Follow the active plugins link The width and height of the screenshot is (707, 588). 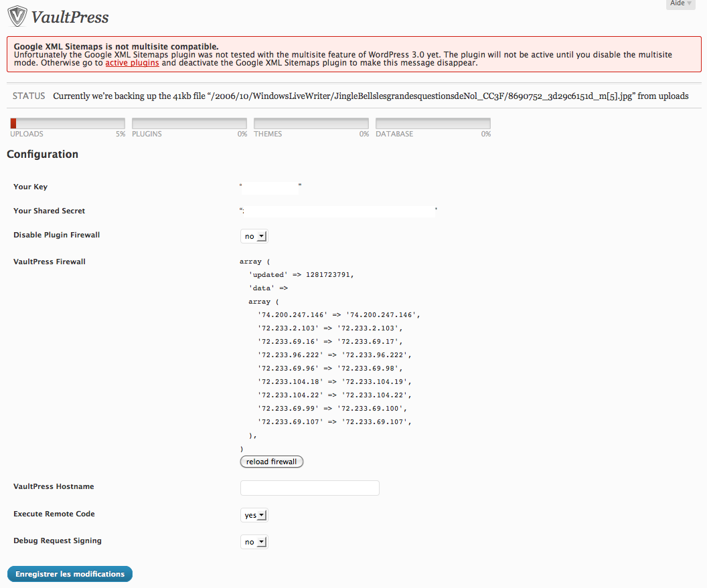tap(132, 63)
